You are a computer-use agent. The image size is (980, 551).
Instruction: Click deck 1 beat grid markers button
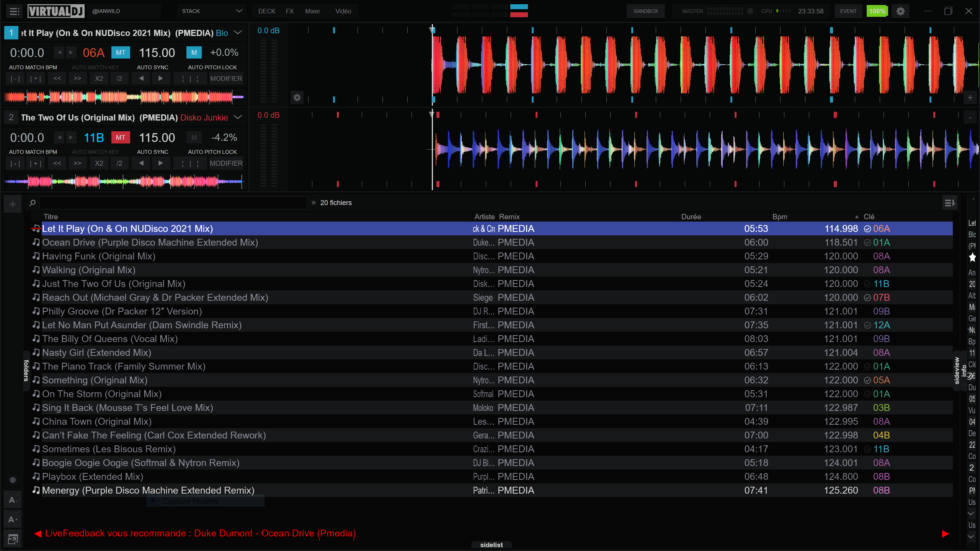coord(190,78)
